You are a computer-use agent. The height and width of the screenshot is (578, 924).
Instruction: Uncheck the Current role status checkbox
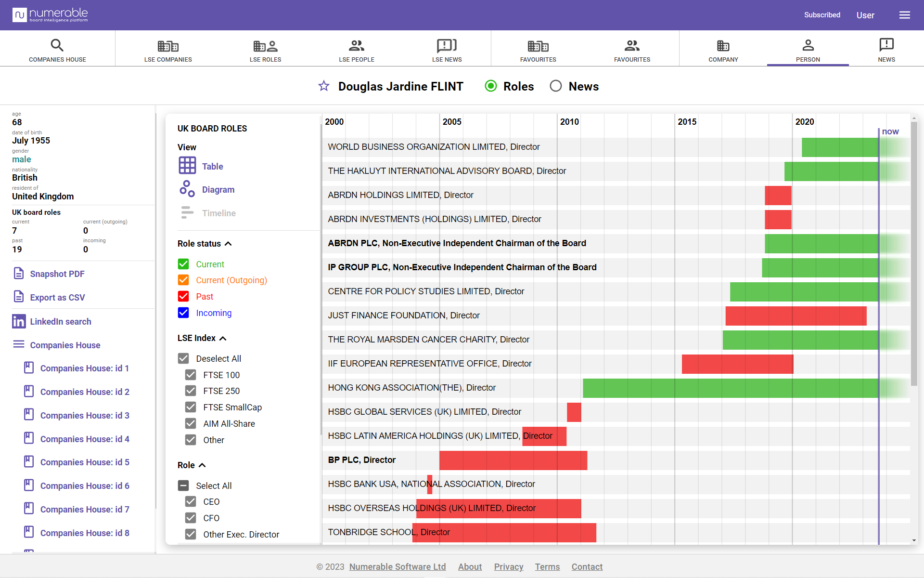[183, 264]
